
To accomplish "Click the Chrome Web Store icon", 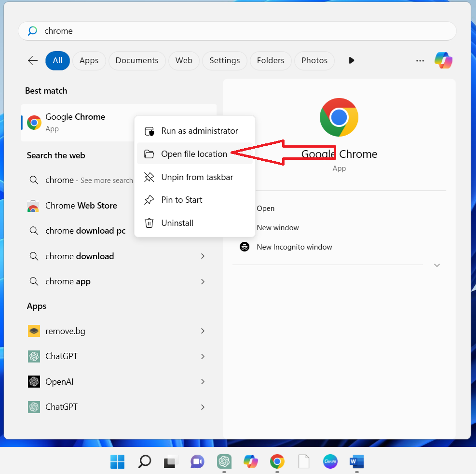I will coord(33,206).
